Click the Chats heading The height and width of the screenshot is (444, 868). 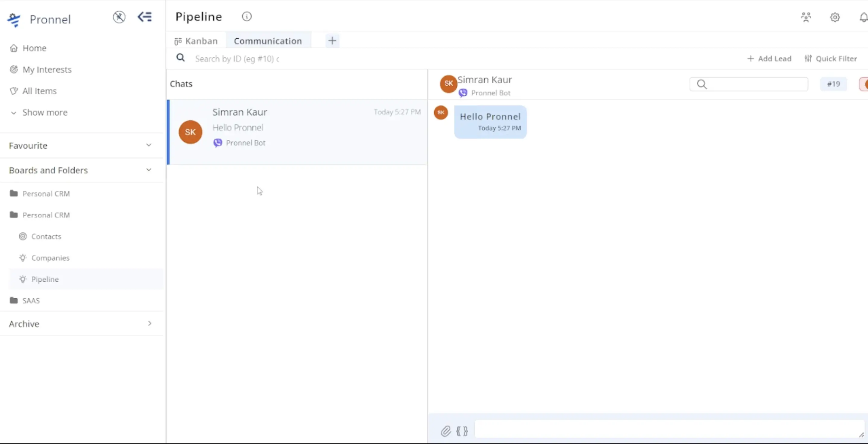[181, 84]
